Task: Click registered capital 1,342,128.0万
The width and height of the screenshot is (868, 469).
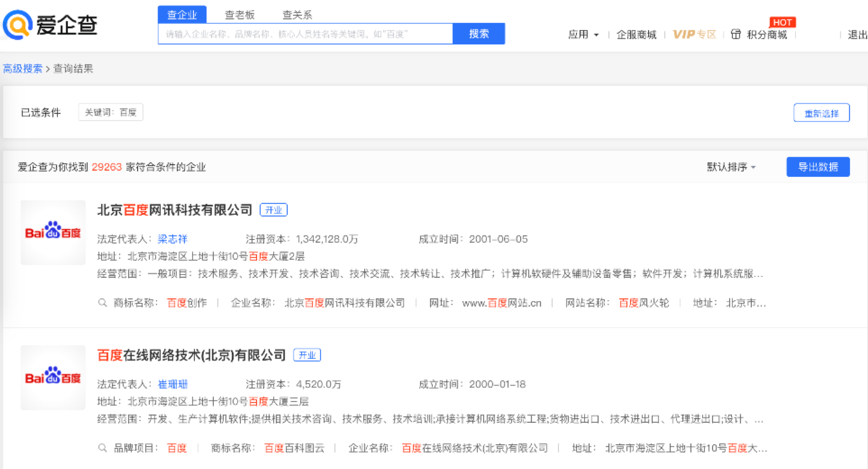Action: tap(327, 239)
